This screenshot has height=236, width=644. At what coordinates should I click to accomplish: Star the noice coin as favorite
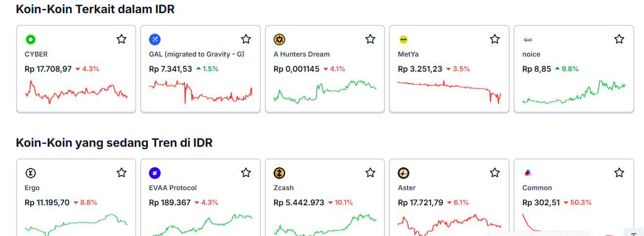point(619,39)
